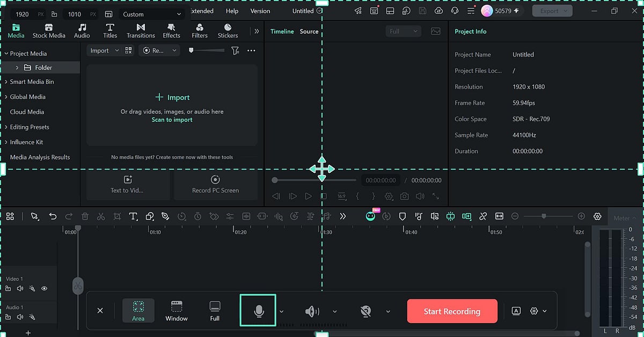Click the preview play button
The width and height of the screenshot is (644, 337).
click(x=308, y=196)
